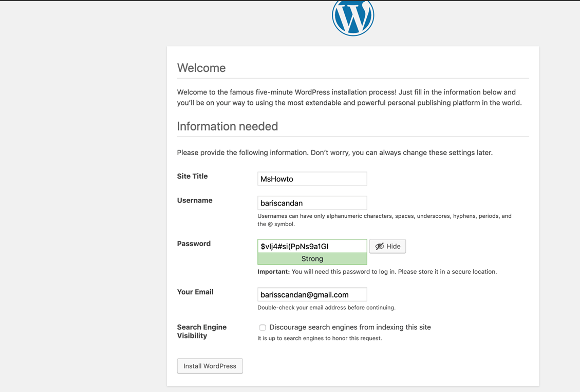Focus the Password input field

(x=312, y=246)
